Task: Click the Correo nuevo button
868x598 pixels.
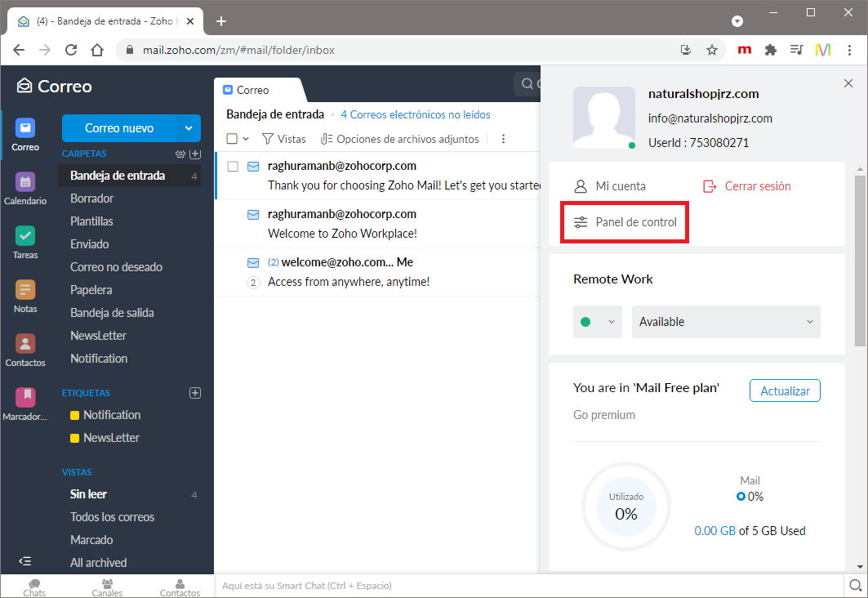Action: (119, 128)
